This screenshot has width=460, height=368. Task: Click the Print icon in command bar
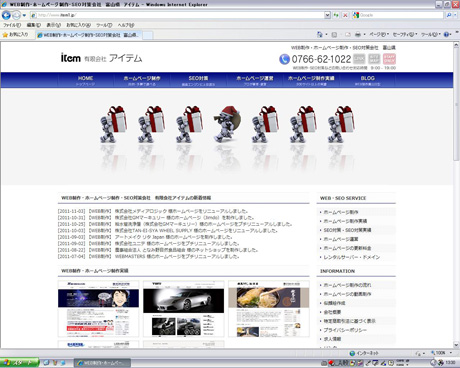[x=358, y=34]
